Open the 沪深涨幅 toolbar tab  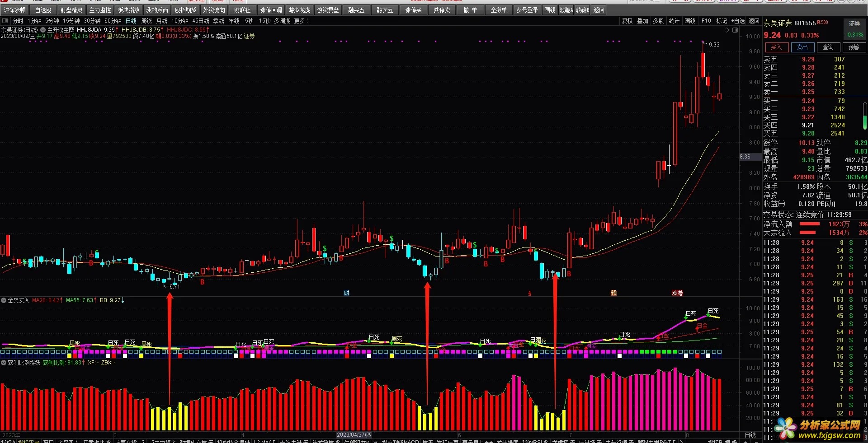point(15,10)
